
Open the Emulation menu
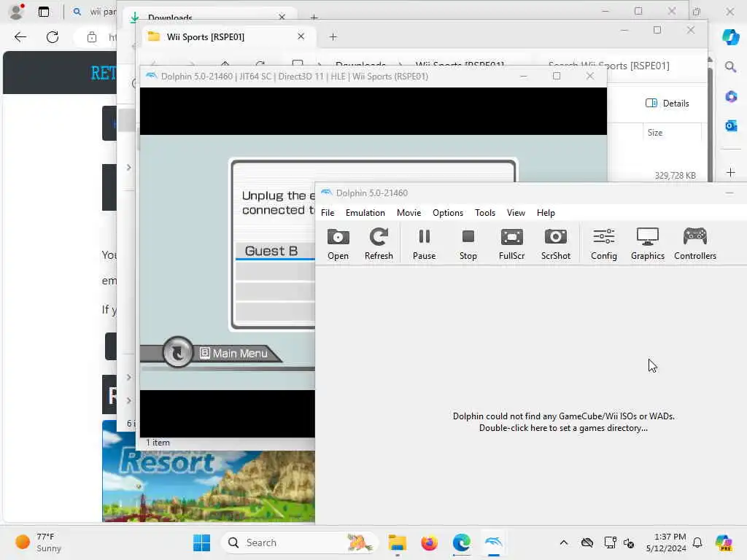coord(365,213)
